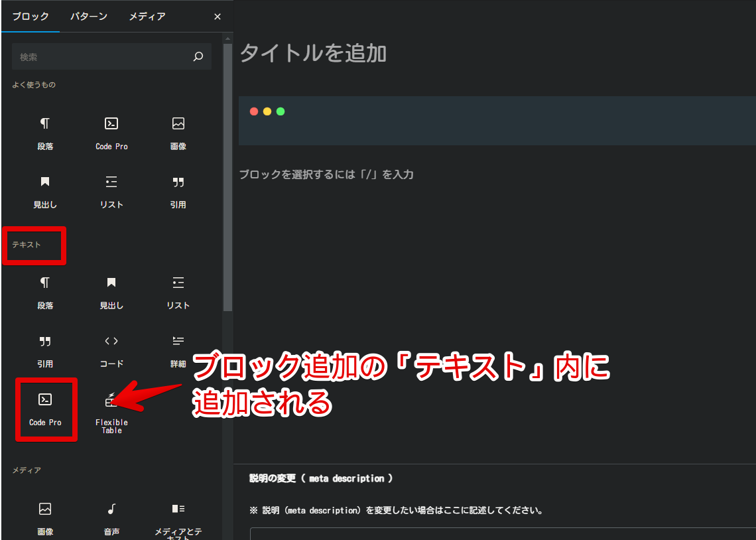
Task: Insert the 詳細 block
Action: (x=178, y=351)
